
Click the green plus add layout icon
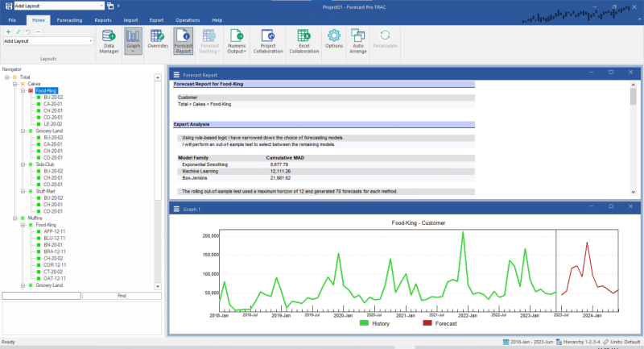click(8, 31)
